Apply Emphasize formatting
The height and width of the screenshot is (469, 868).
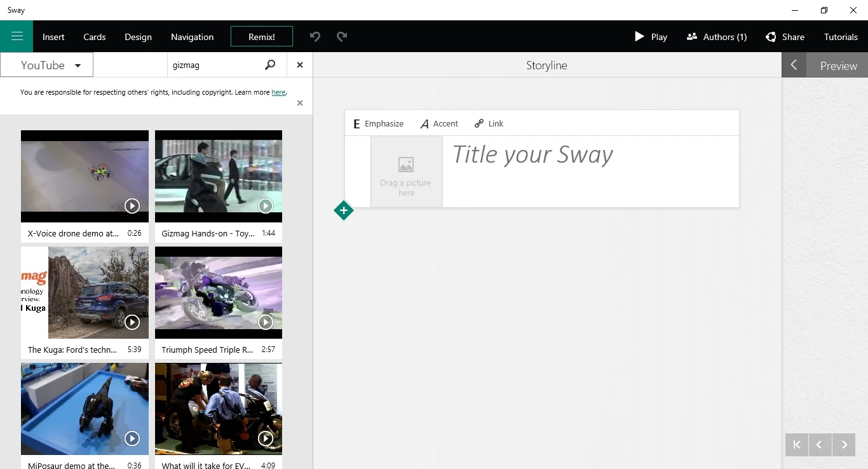(378, 123)
